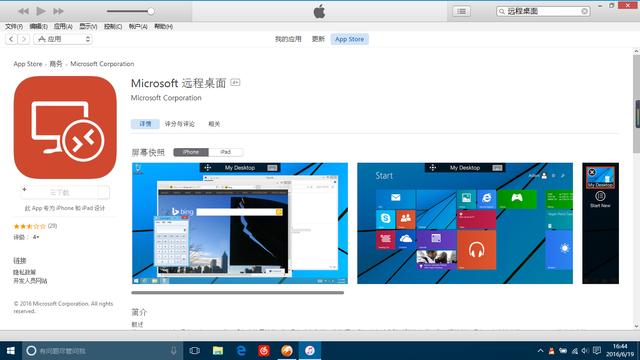Click the vertical page scrollbar thumb

[x=636, y=104]
